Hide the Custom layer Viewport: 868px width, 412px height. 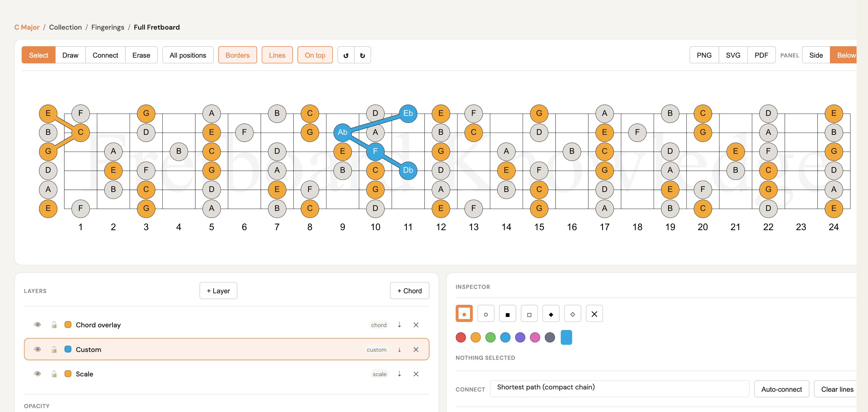[37, 349]
